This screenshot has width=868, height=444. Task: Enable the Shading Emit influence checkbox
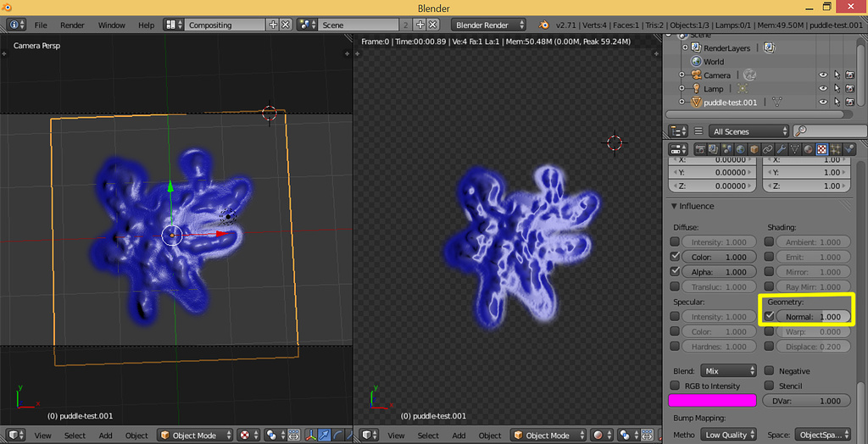(x=769, y=257)
